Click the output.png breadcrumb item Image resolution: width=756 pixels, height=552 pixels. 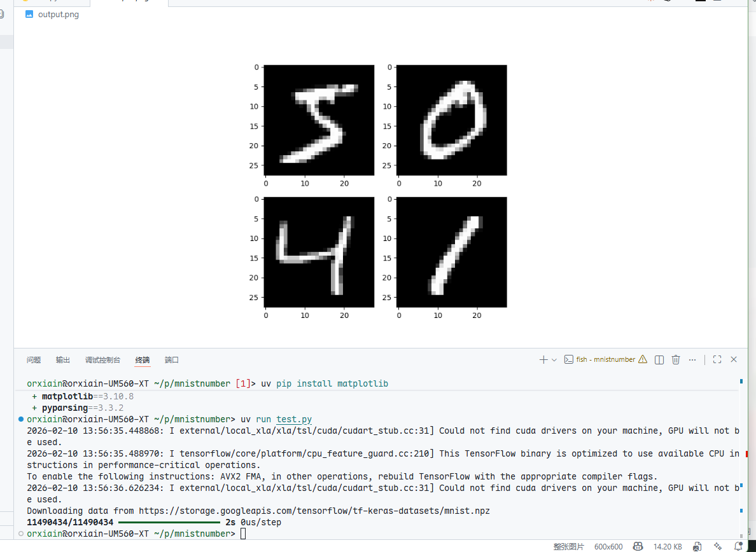[58, 14]
